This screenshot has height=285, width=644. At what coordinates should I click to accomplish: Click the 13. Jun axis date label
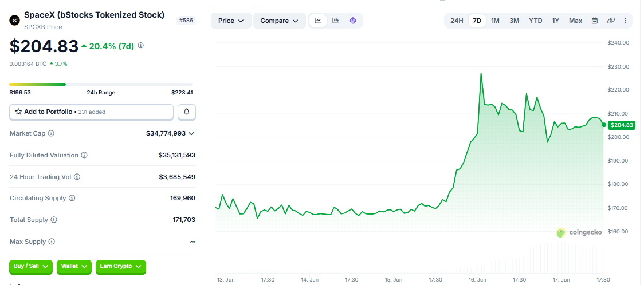[226, 280]
